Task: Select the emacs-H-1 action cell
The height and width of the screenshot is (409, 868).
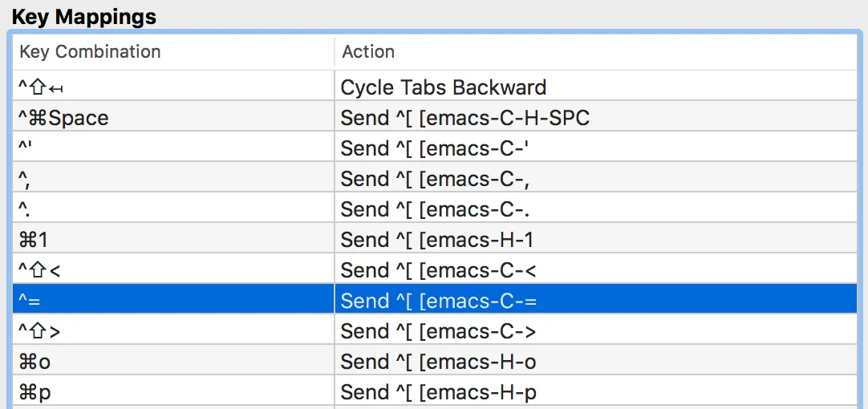Action: pos(437,240)
